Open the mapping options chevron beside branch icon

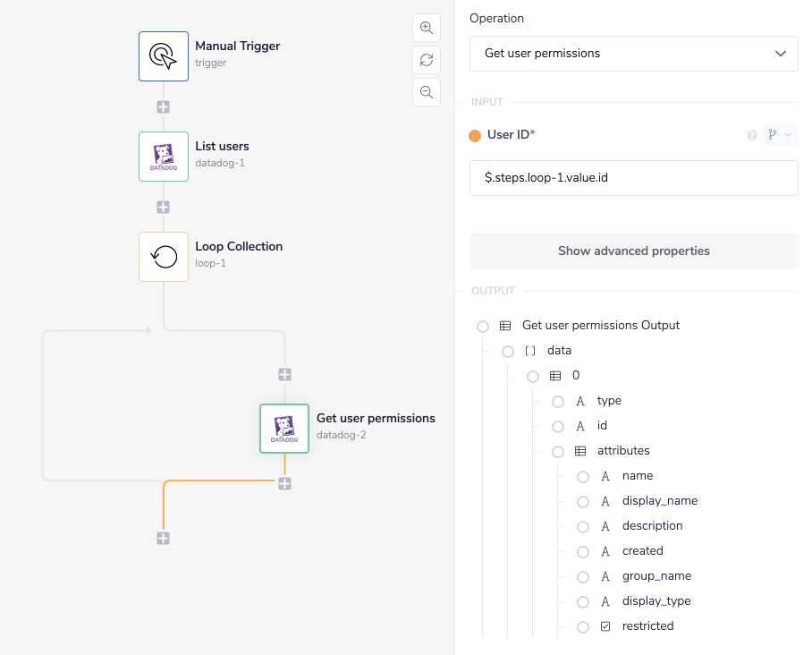(788, 134)
